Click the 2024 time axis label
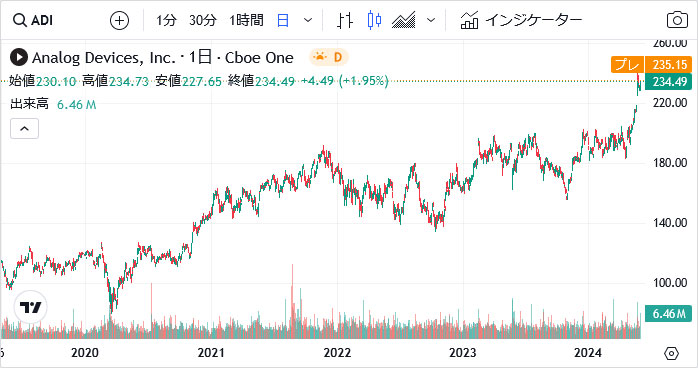The image size is (698, 368). [588, 353]
